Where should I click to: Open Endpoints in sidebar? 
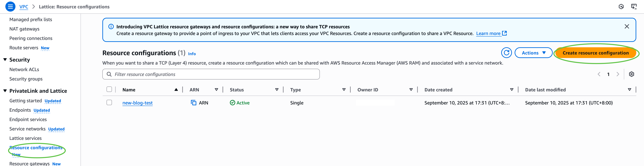click(20, 110)
